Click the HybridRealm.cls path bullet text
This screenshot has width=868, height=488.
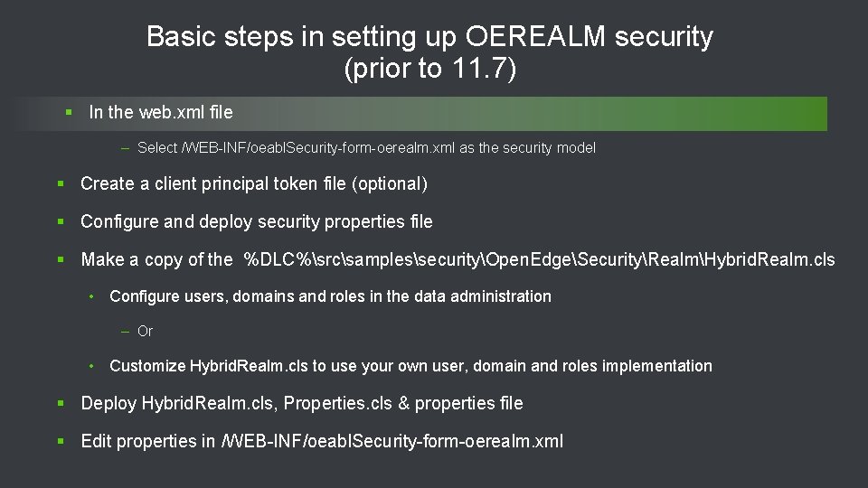[x=458, y=260]
